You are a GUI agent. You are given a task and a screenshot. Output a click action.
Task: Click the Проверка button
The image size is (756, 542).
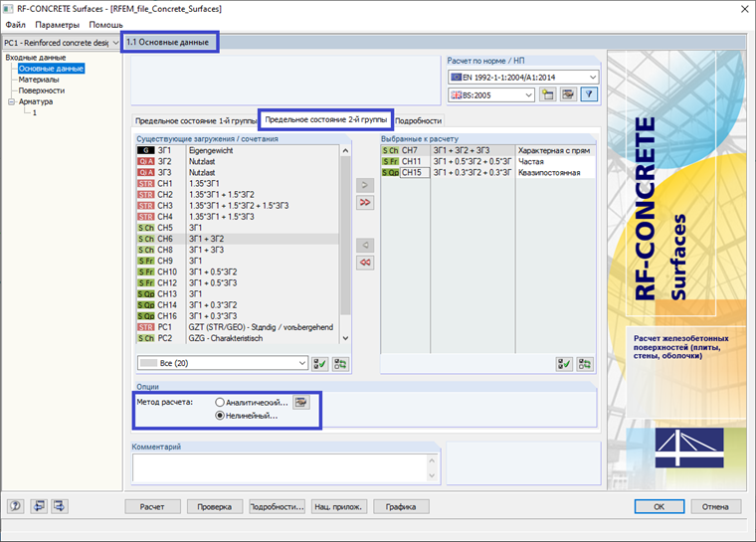tap(215, 507)
